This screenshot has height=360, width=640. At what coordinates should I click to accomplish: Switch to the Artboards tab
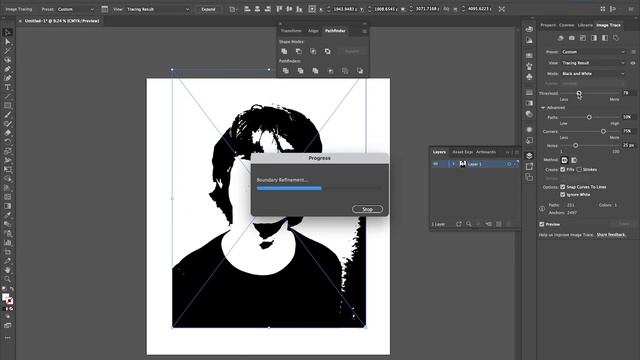pos(486,152)
